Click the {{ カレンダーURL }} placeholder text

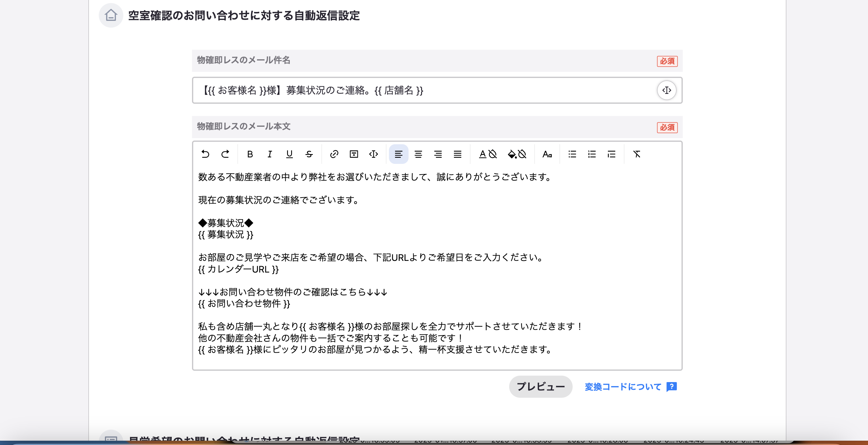coord(239,269)
